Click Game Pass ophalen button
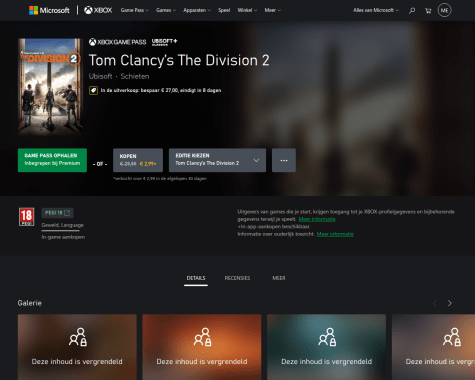Screen dimensions: 475x380 52,160
